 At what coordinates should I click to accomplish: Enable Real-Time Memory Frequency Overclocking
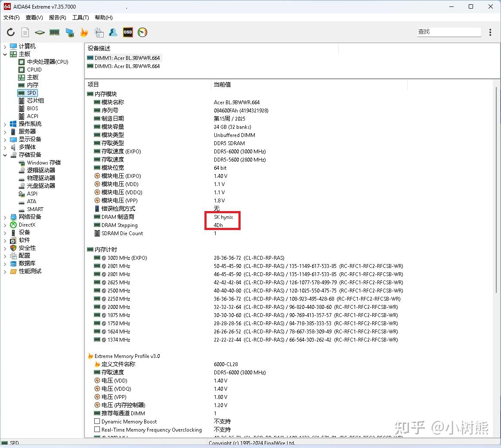point(97,429)
